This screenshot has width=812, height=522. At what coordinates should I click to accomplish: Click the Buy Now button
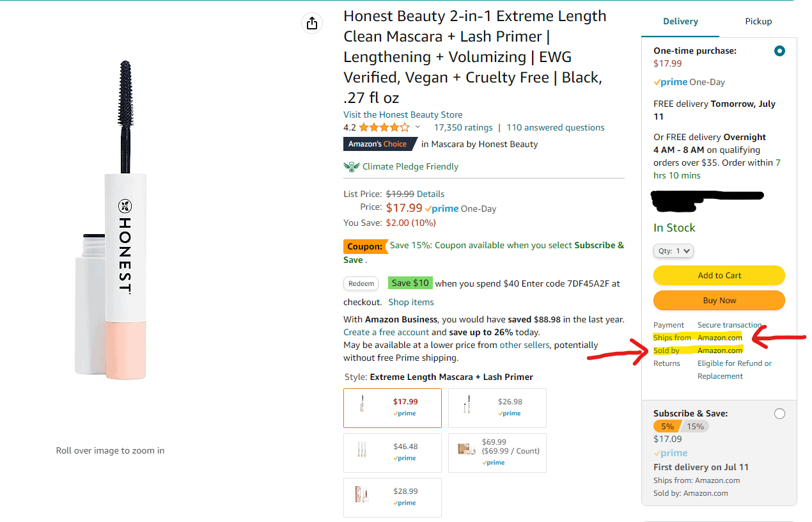[719, 301]
